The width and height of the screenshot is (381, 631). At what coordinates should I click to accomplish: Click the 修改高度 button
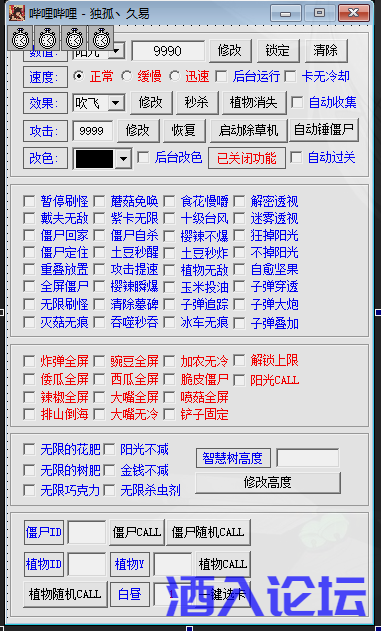[268, 483]
